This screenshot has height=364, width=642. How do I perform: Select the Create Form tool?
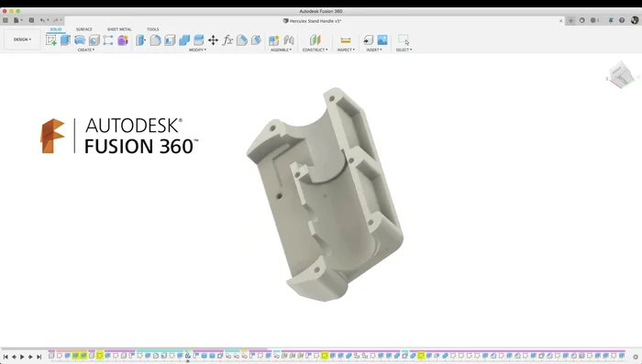[108, 40]
